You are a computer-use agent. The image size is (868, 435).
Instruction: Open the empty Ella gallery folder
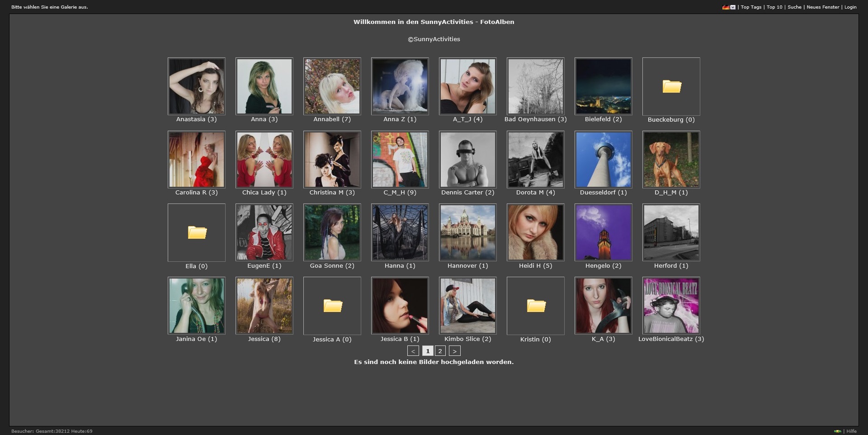point(197,232)
